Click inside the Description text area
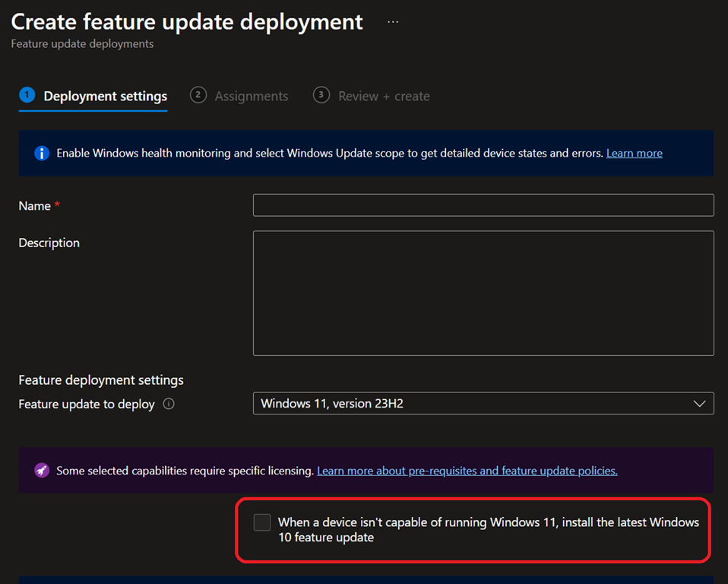Viewport: 728px width, 584px height. tap(483, 293)
